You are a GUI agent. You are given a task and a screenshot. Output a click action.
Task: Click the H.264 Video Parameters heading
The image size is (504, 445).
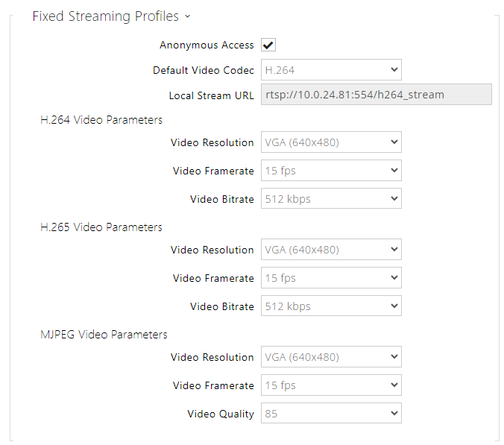(101, 119)
